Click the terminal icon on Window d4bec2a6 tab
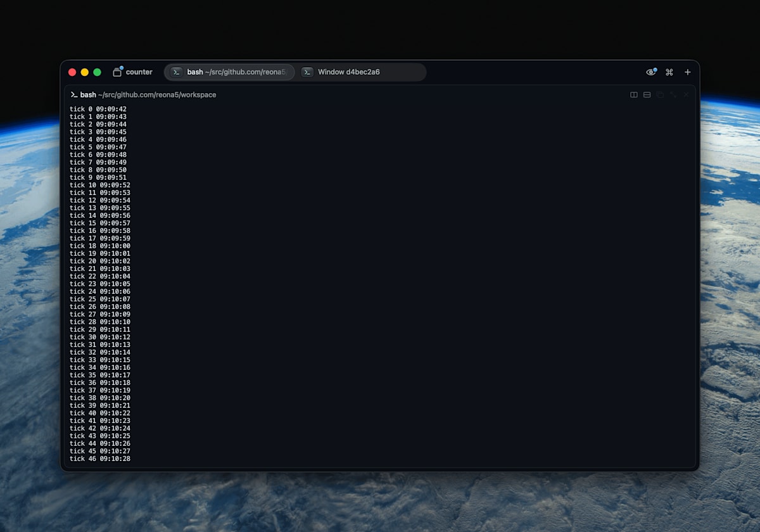The height and width of the screenshot is (532, 760). click(x=307, y=72)
